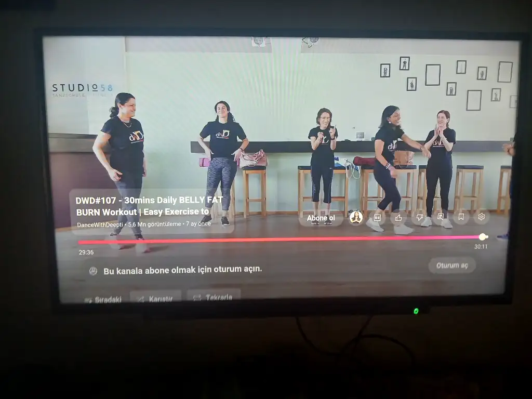Toggle the Tekrarla repeat option
532x399 pixels.
(214, 297)
